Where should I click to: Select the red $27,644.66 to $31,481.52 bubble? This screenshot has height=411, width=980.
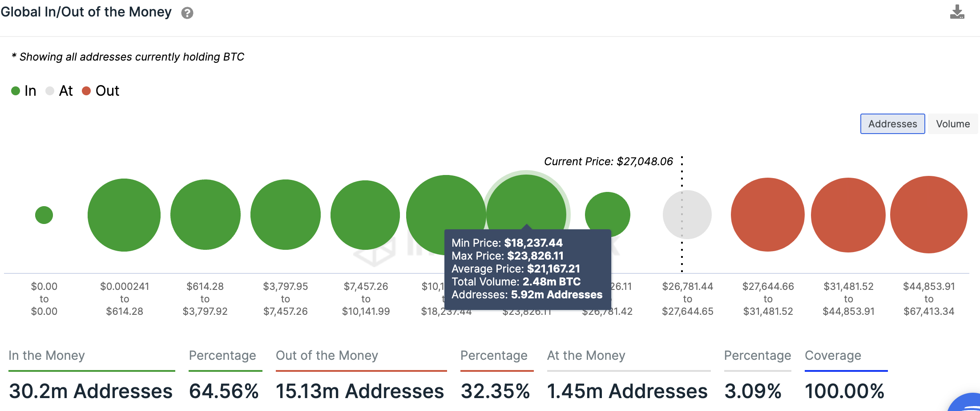click(x=768, y=215)
